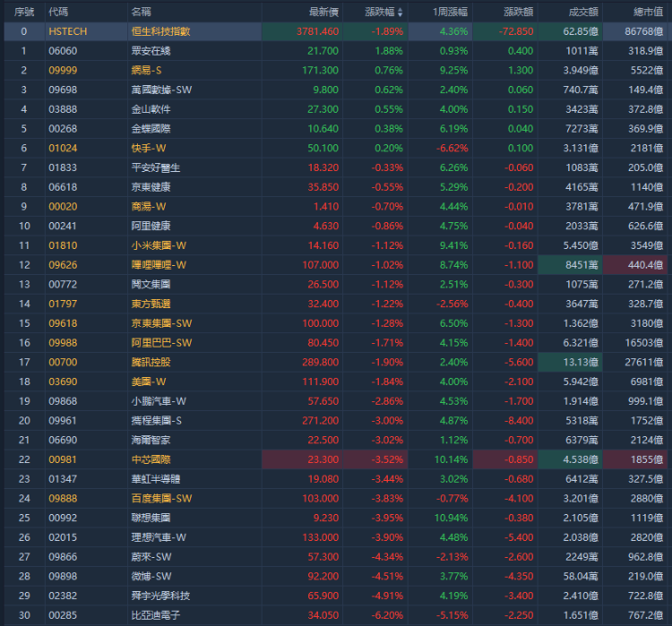Select 微博-SW stock name
Viewport: 672px width, 626px height.
(151, 577)
